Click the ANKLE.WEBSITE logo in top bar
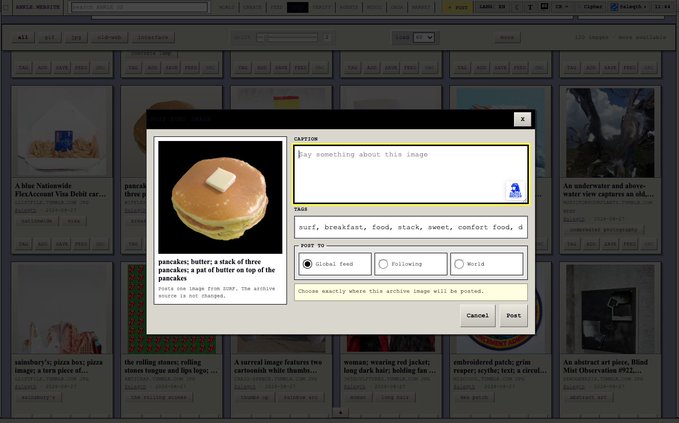 click(x=38, y=7)
